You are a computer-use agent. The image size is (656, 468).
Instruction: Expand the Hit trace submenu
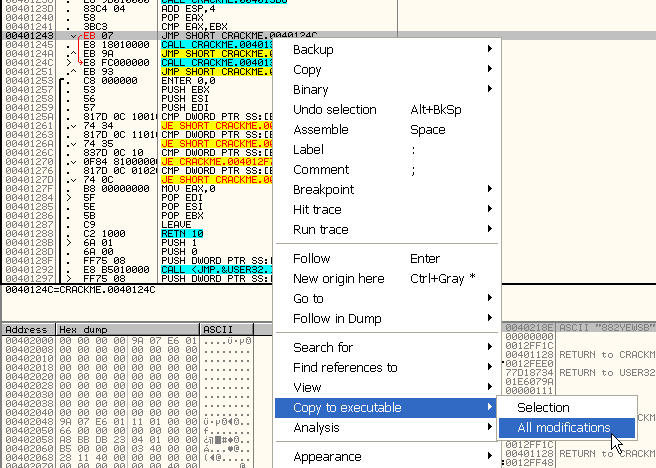317,210
